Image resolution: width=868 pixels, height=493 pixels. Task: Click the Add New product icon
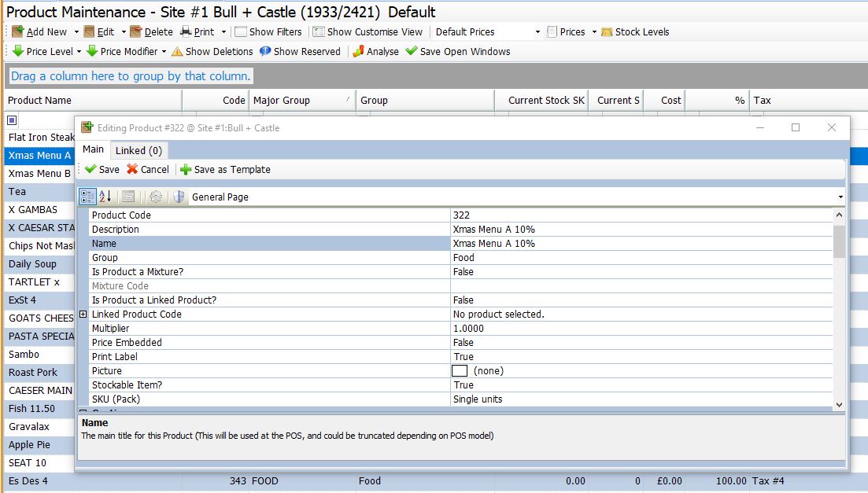18,31
